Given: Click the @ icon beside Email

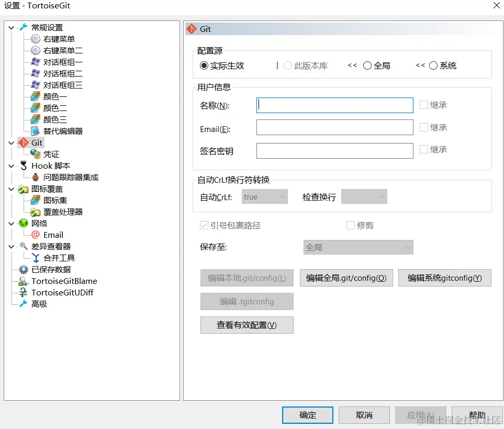Looking at the screenshot, I should point(36,235).
